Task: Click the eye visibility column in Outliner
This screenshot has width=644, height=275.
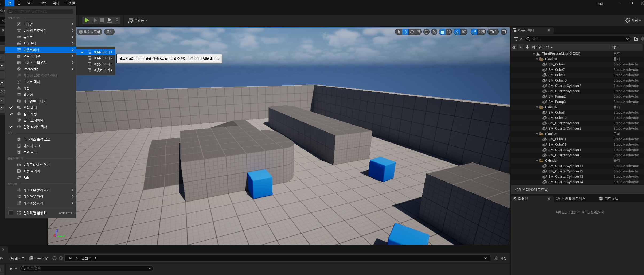Action: tap(514, 47)
